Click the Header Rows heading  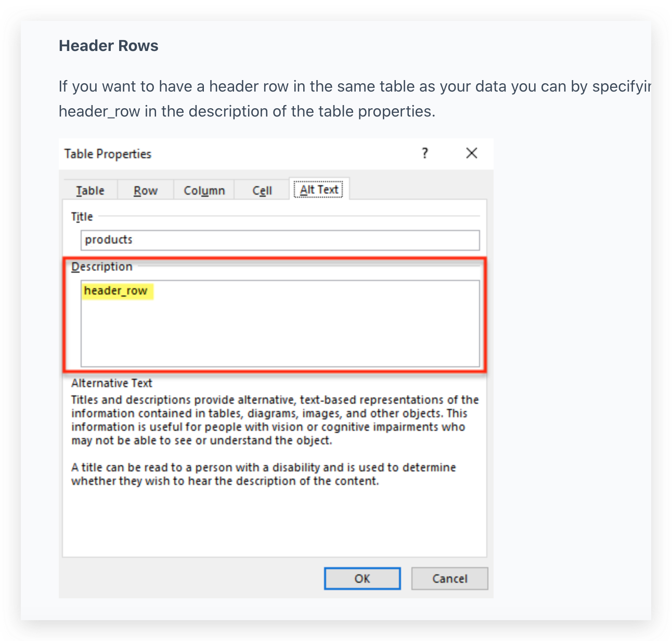(x=109, y=46)
